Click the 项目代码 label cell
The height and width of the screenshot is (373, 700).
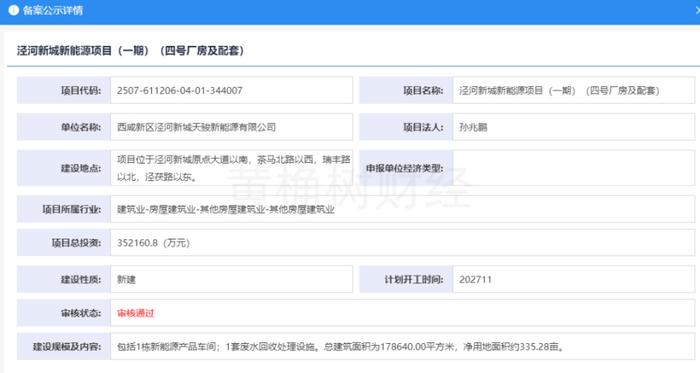pos(64,91)
